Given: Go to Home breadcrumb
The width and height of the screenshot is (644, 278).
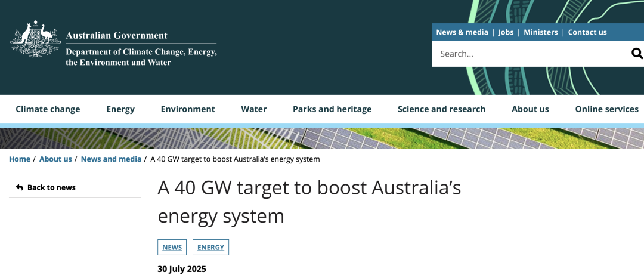Looking at the screenshot, I should point(20,159).
